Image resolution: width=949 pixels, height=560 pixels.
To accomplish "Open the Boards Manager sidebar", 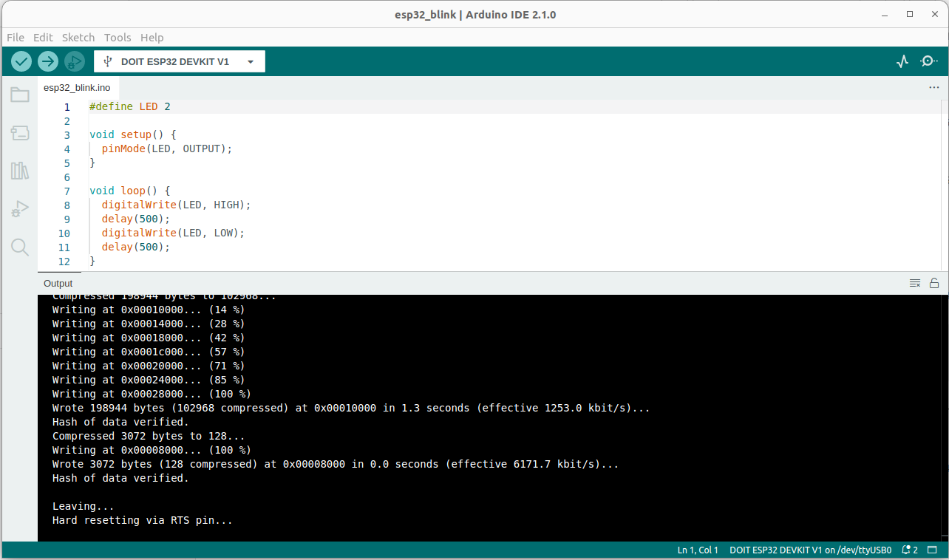I will click(20, 133).
